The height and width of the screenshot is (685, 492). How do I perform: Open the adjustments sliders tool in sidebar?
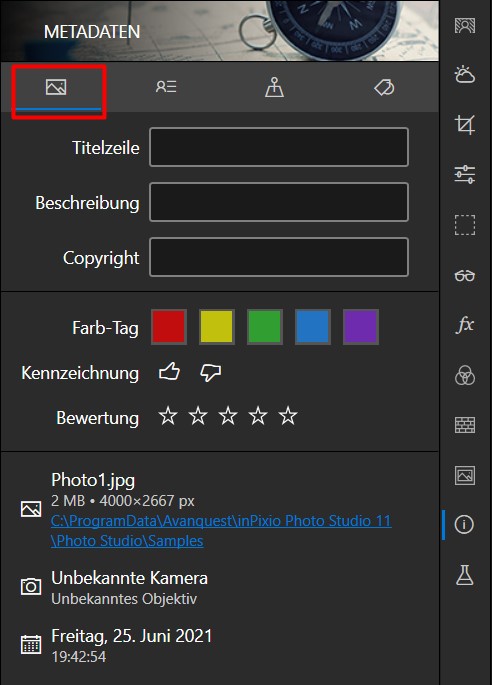click(464, 175)
